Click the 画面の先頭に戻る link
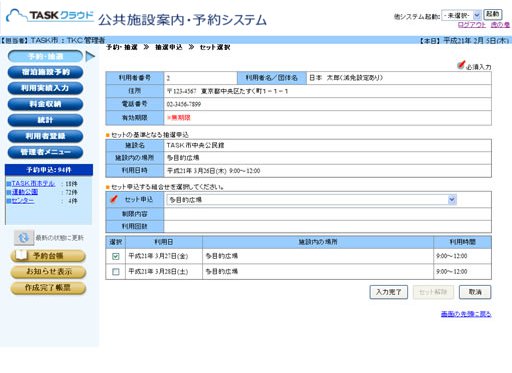 click(x=466, y=314)
